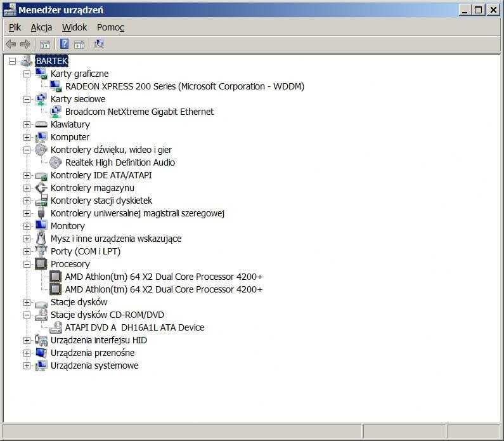Click the Klawiatury keyboard icon

click(x=41, y=124)
